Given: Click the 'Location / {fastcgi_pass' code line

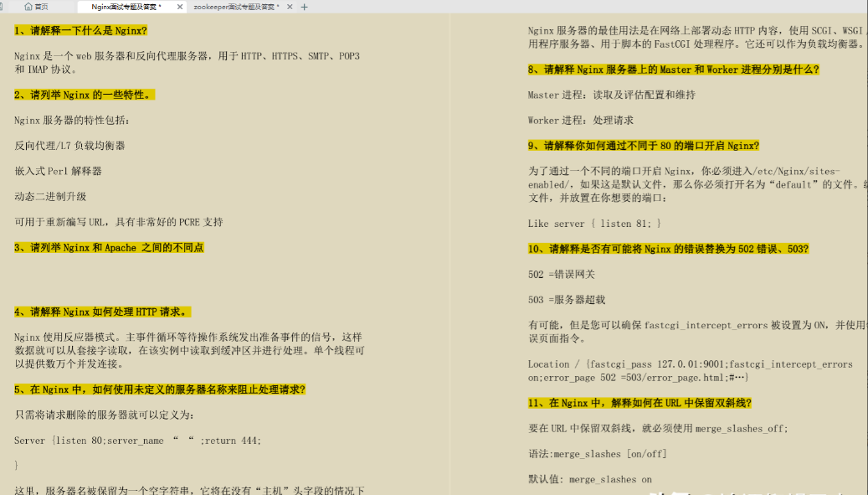Looking at the screenshot, I should tap(691, 371).
